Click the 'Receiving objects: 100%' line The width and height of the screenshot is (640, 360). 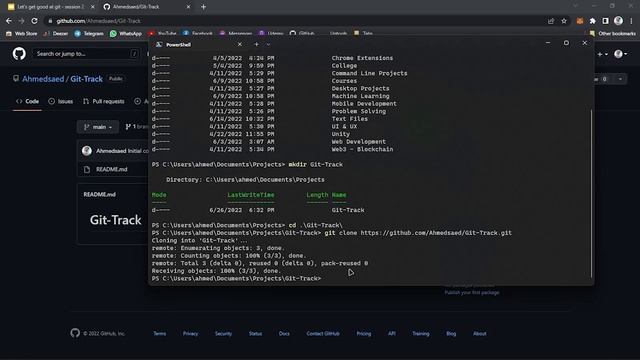[x=216, y=271]
